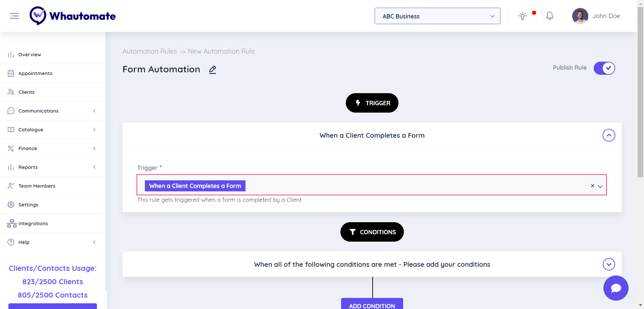Click the Whautomate logo
This screenshot has height=309, width=644.
(72, 16)
